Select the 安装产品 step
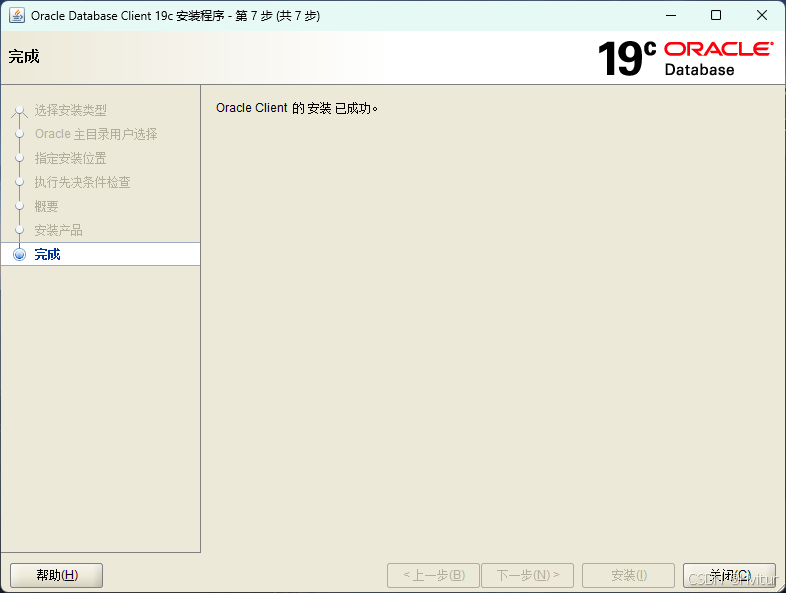The image size is (786, 593). point(58,230)
